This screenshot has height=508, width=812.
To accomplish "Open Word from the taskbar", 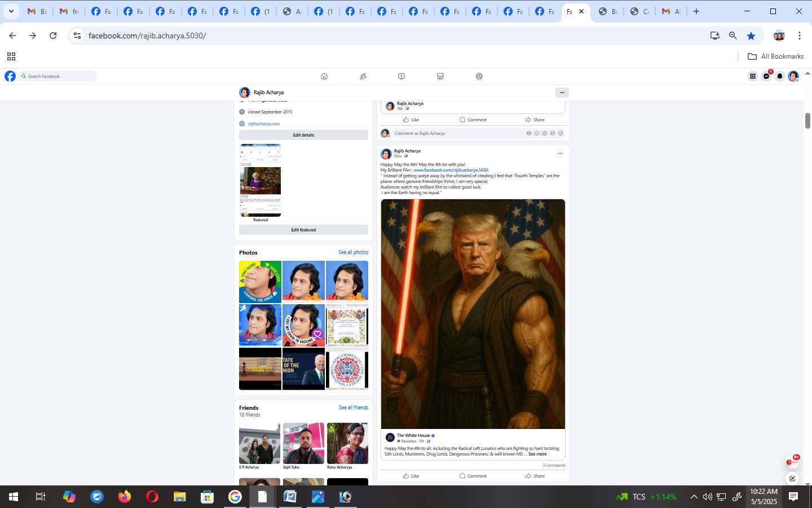I will (290, 497).
